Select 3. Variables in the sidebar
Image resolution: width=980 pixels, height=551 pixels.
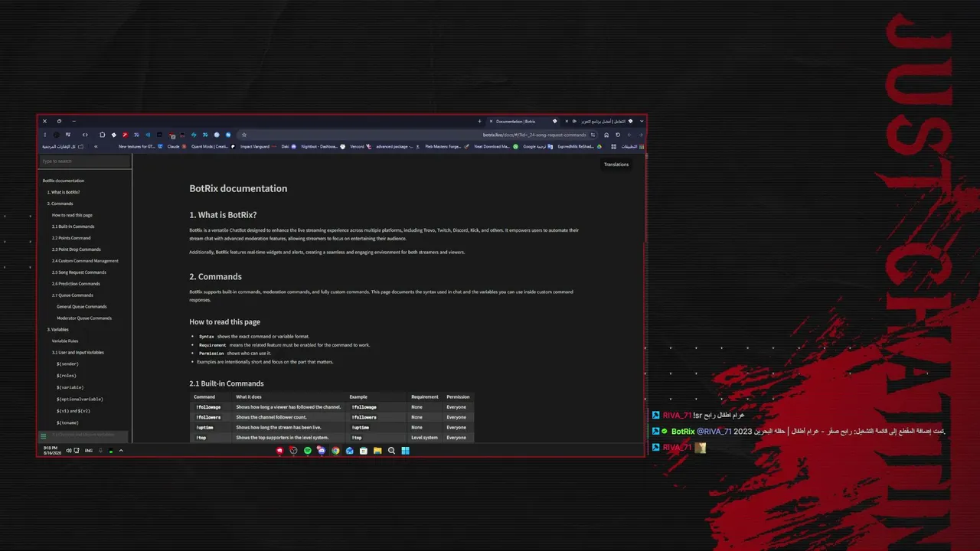coord(58,330)
